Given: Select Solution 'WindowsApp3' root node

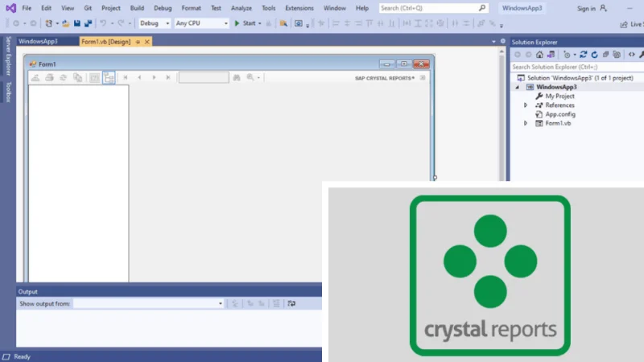Looking at the screenshot, I should coord(580,78).
